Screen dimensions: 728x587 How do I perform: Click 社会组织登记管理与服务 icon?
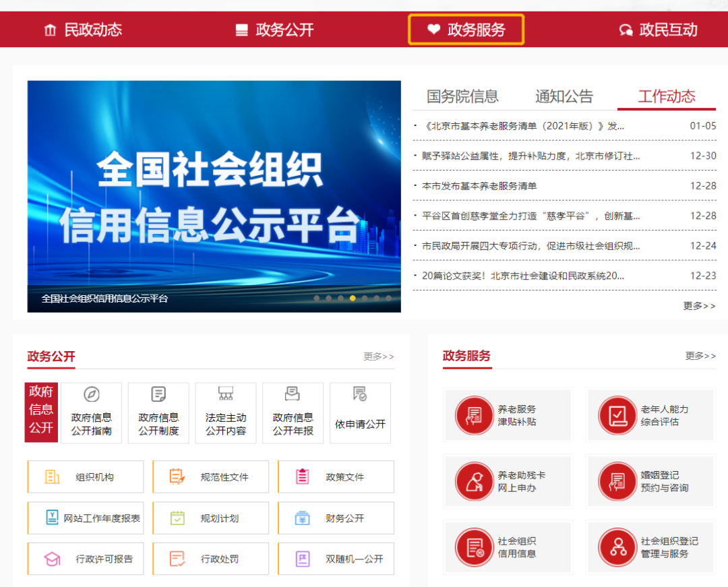617,547
